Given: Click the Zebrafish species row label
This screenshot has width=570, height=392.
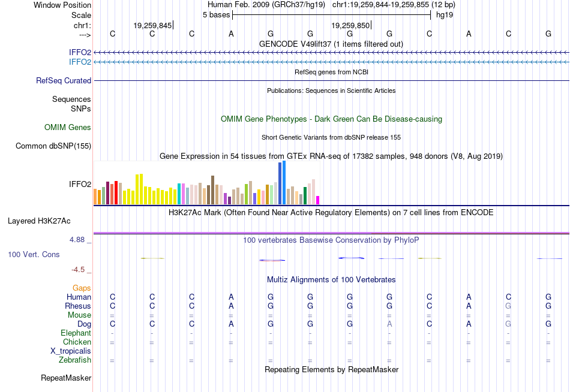Looking at the screenshot, I should pyautogui.click(x=75, y=360).
